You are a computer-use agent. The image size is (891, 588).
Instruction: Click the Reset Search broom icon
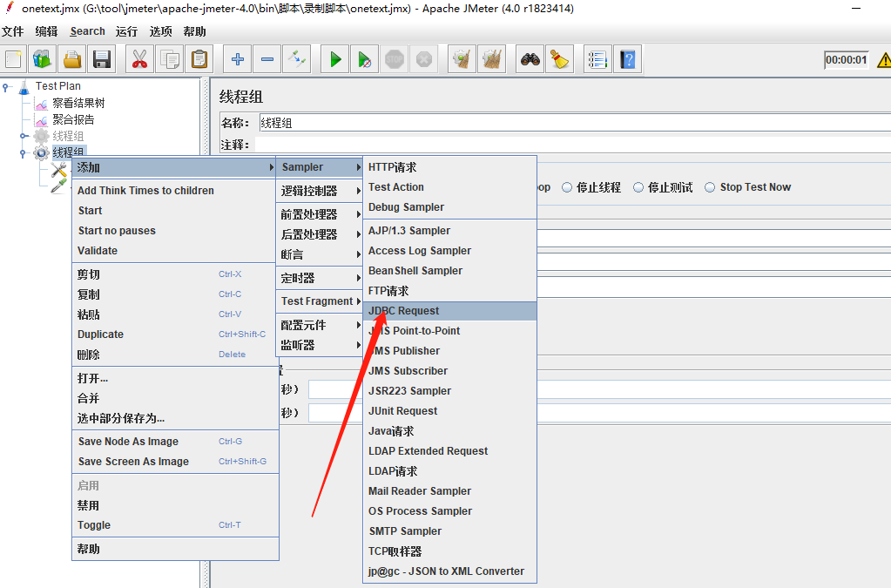(x=559, y=59)
